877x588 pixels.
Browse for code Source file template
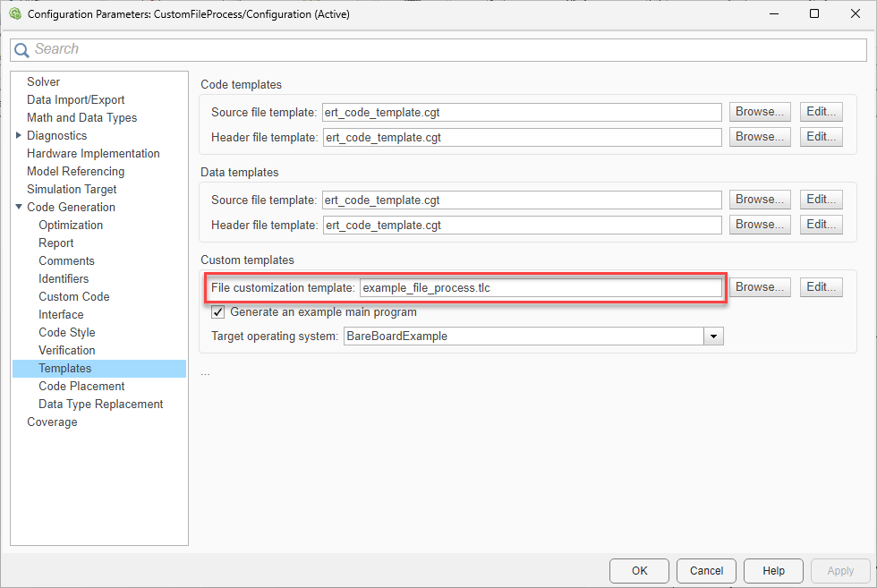(x=760, y=112)
